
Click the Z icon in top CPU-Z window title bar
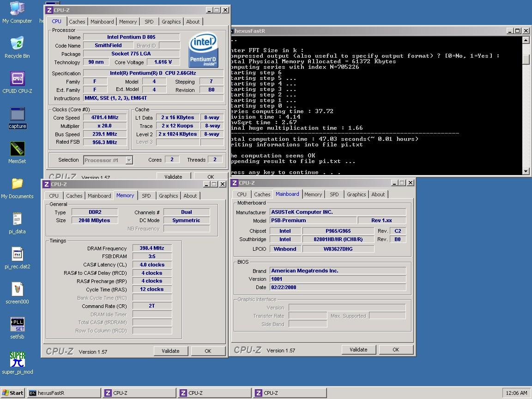[x=49, y=10]
